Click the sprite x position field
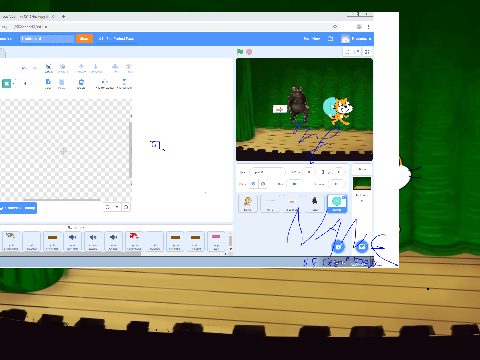Screen dimensions: 480x360 point(309,172)
